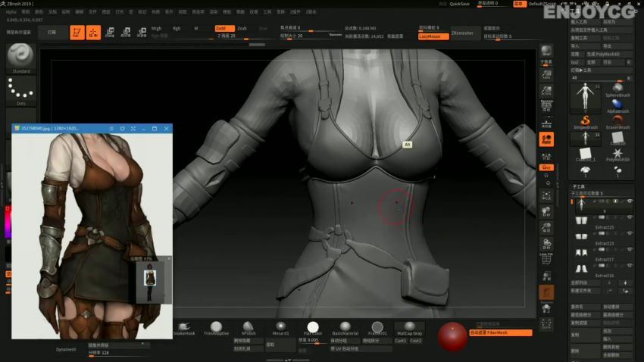Image resolution: width=644 pixels, height=362 pixels.
Task: Toggle the LazyMouse button
Action: click(x=433, y=36)
